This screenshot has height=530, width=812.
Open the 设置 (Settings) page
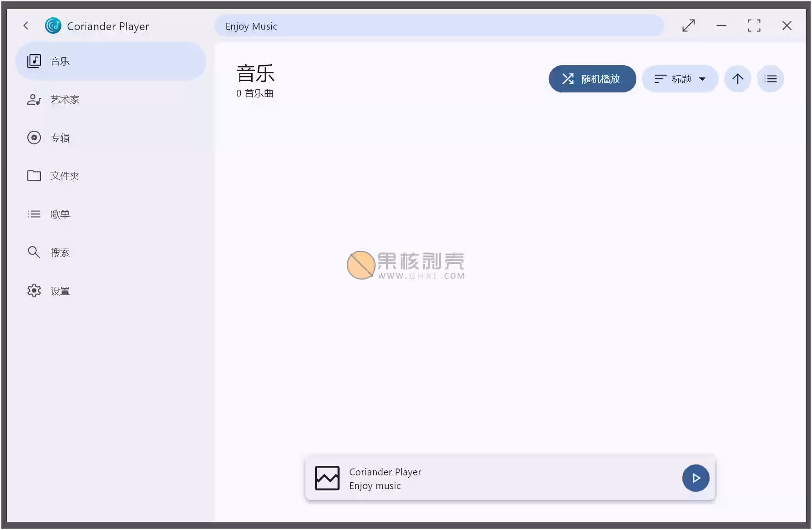tap(59, 290)
